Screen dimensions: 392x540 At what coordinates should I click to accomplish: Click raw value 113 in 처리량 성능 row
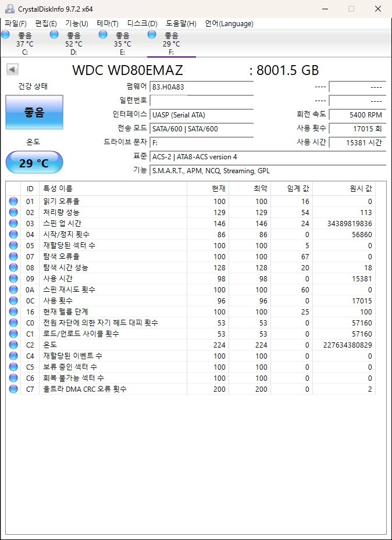tap(366, 213)
